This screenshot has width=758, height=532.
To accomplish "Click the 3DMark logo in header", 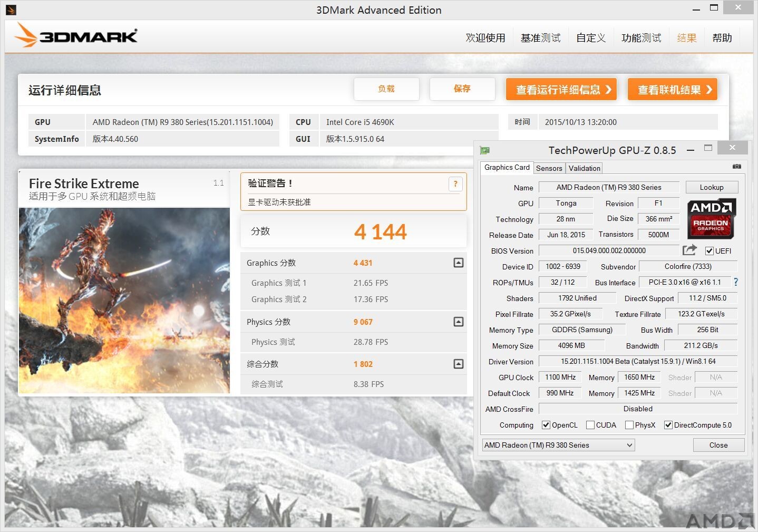I will pyautogui.click(x=76, y=35).
